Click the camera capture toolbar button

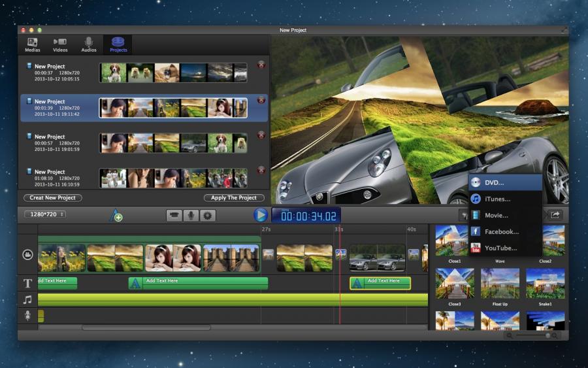(x=174, y=215)
